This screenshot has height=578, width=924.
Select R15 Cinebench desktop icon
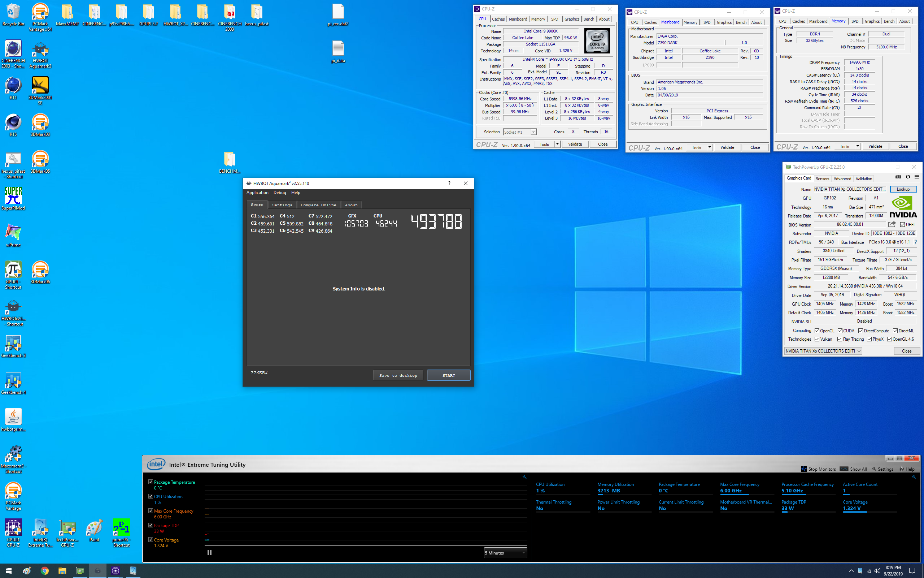[13, 125]
